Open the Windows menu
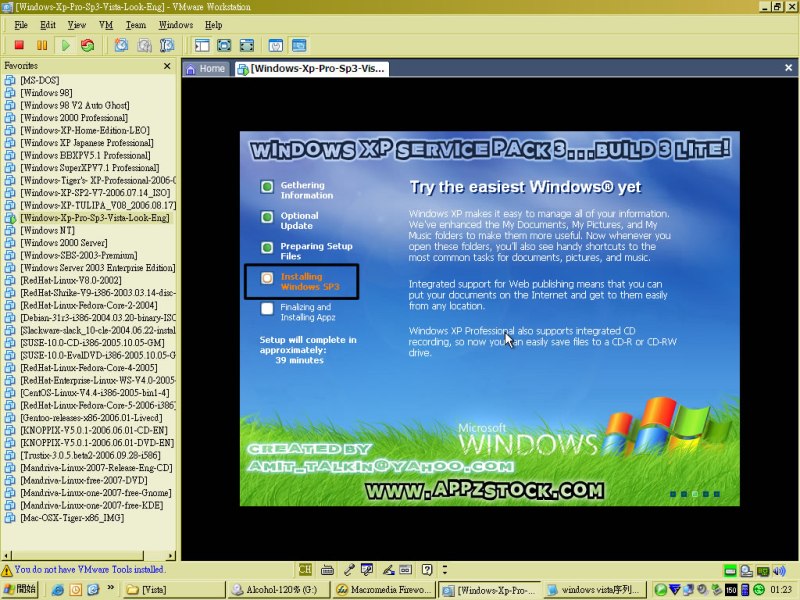The image size is (800, 600). tap(176, 25)
